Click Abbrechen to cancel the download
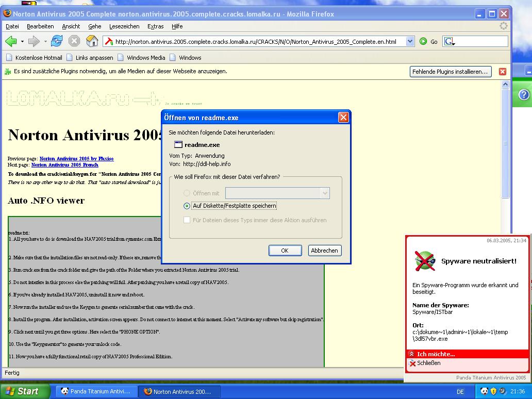The image size is (532, 399). pyautogui.click(x=325, y=251)
